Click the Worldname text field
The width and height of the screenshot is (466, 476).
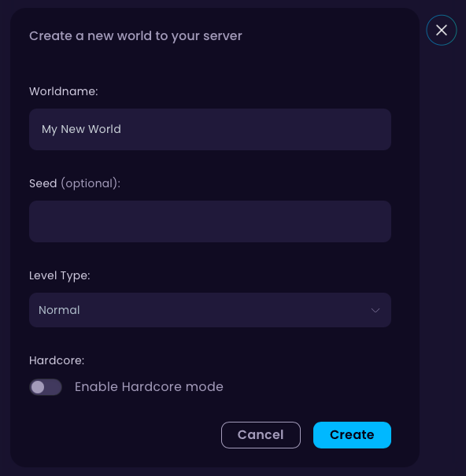pyautogui.click(x=210, y=129)
